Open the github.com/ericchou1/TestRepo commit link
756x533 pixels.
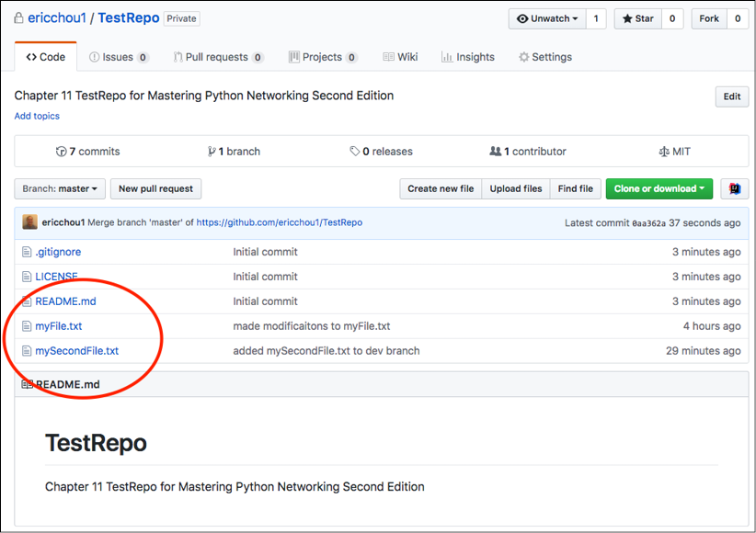[280, 222]
